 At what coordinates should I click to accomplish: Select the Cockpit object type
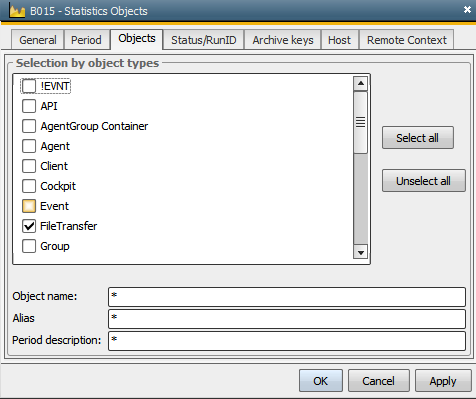29,186
